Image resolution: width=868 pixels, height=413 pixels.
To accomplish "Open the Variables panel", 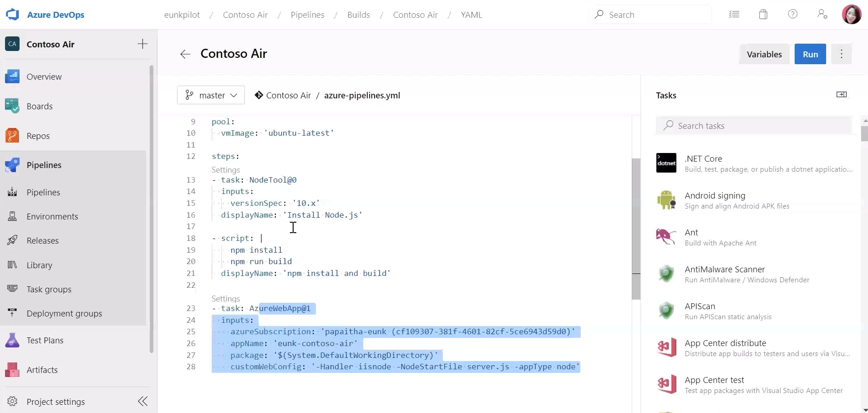I will coord(764,54).
